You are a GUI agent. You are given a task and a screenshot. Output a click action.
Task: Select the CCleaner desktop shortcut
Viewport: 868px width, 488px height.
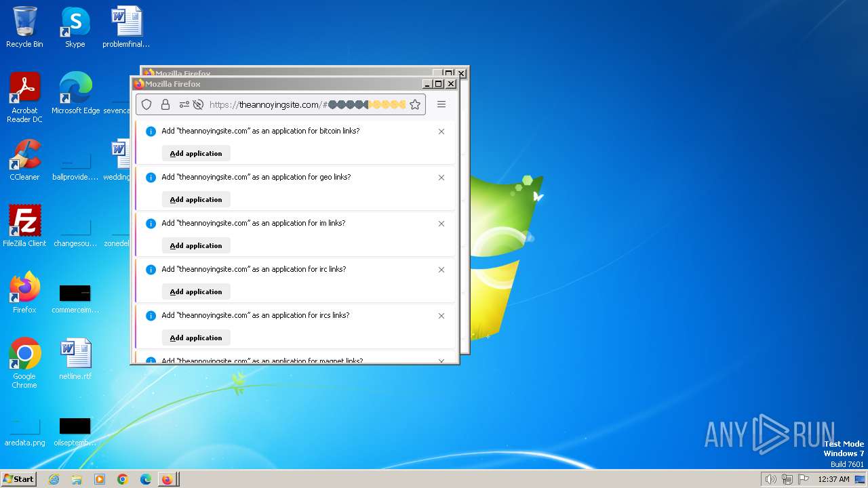(24, 160)
